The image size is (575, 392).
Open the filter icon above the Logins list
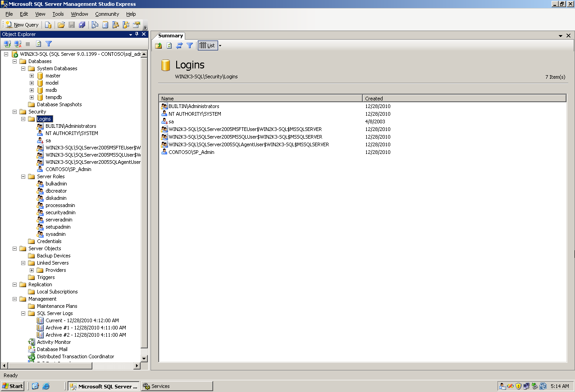189,45
